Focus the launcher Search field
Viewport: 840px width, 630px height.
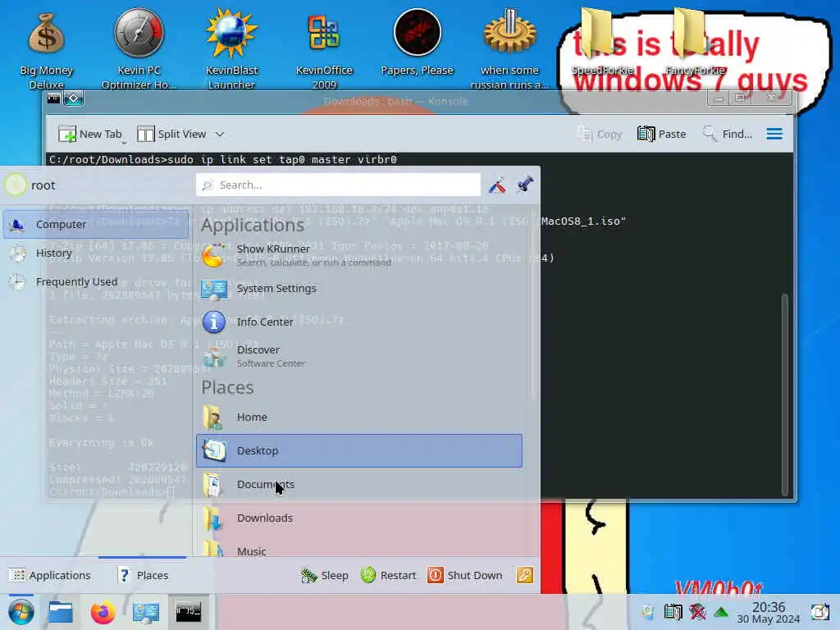tap(339, 185)
